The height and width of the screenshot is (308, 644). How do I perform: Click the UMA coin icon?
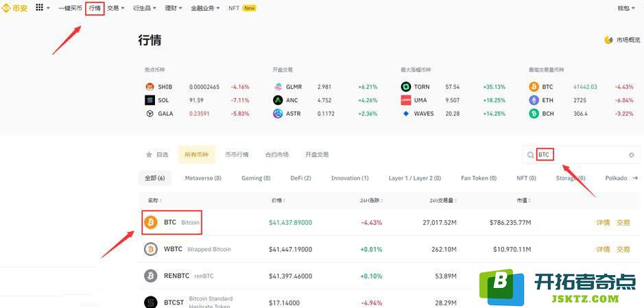click(x=406, y=100)
